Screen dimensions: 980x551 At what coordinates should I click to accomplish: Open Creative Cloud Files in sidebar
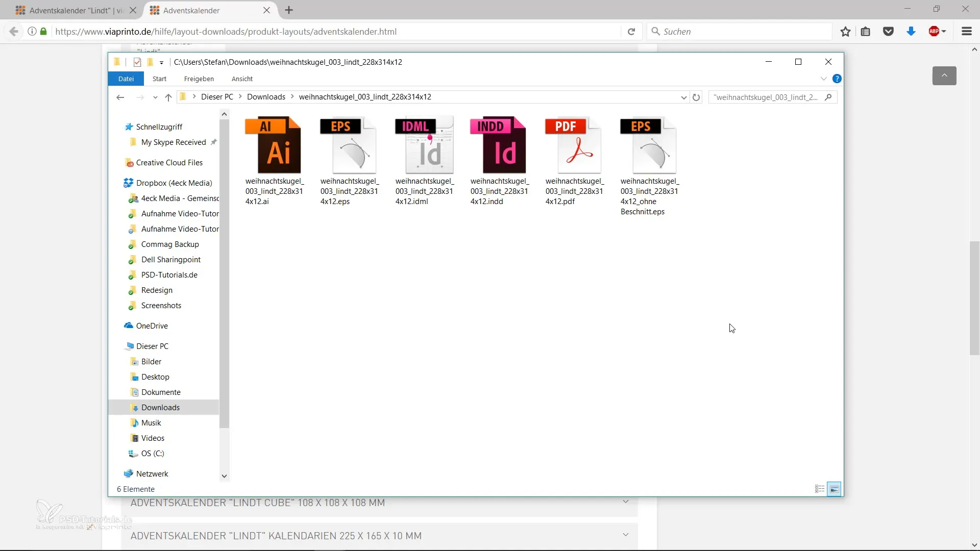(x=169, y=162)
